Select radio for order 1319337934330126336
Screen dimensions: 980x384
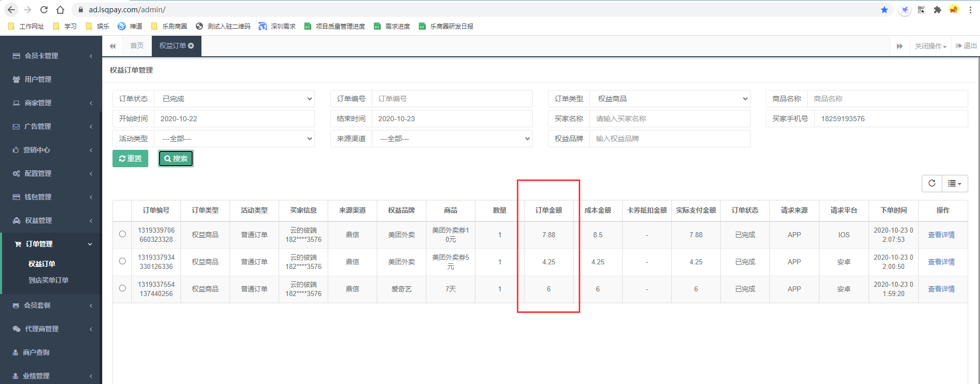(x=122, y=261)
